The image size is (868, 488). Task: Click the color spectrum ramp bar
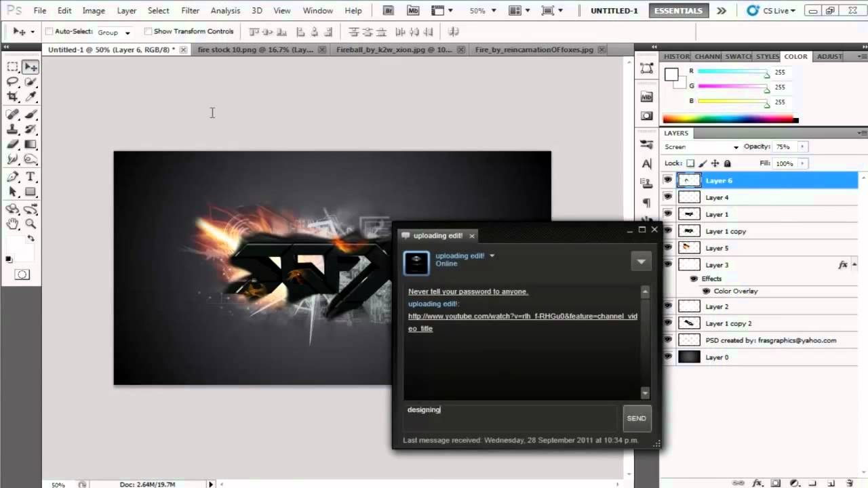[x=730, y=119]
